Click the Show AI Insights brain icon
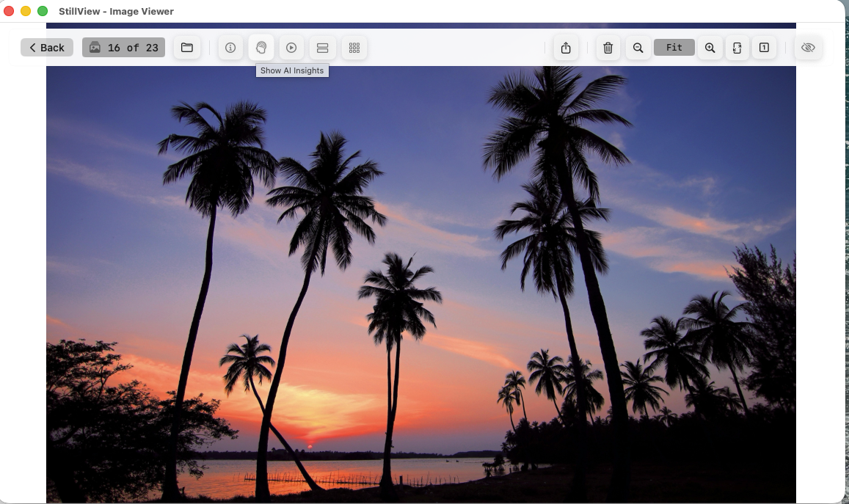 [x=261, y=48]
